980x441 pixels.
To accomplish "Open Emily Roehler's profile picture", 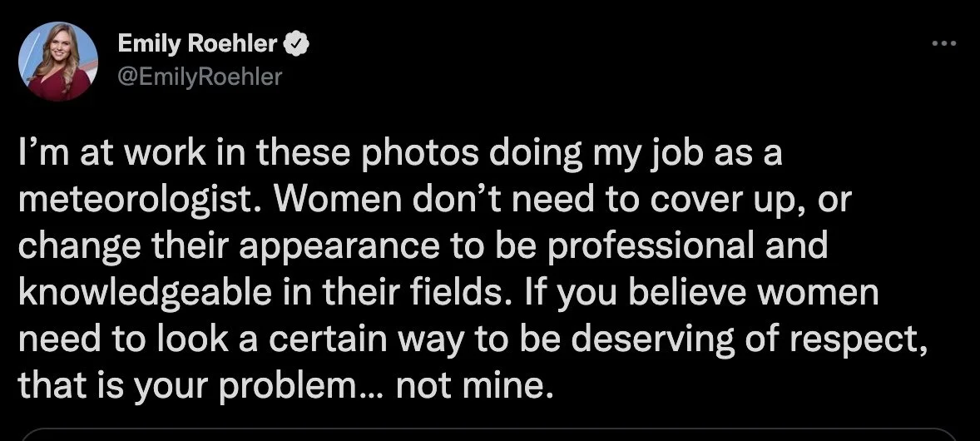I will pos(58,61).
